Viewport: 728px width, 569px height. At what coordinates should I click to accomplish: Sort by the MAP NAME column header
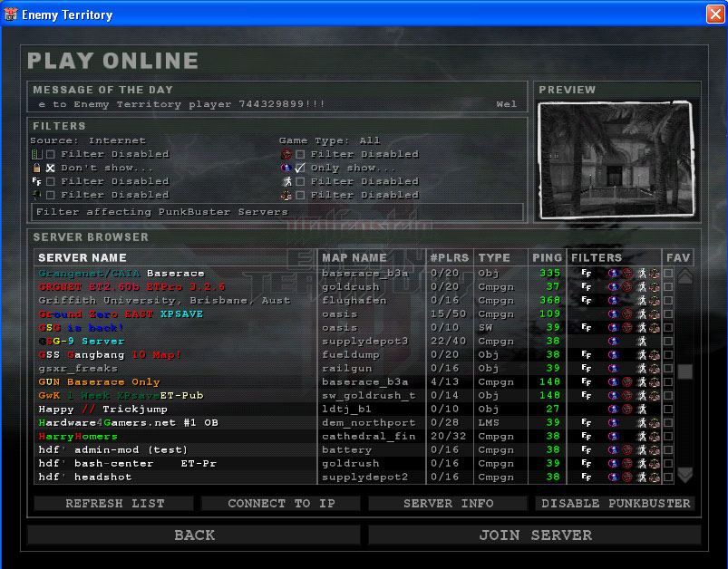click(x=372, y=257)
